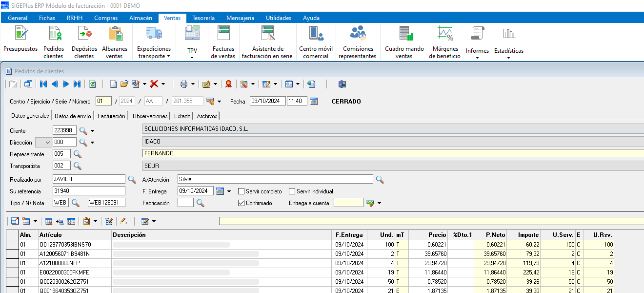
Task: Search for a client with magnifier
Action: coord(83,130)
